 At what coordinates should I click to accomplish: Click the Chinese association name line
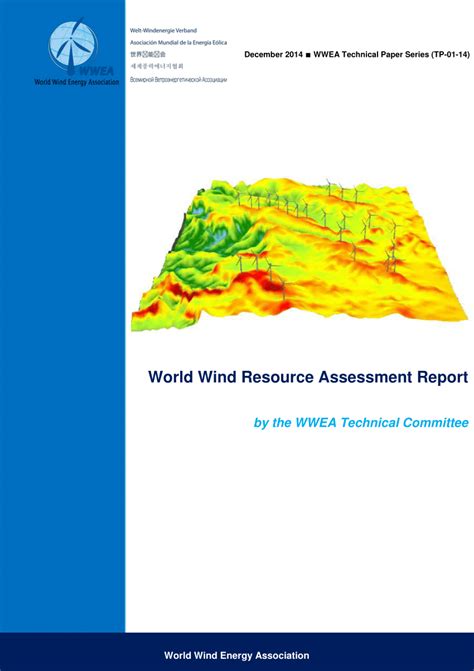point(148,55)
